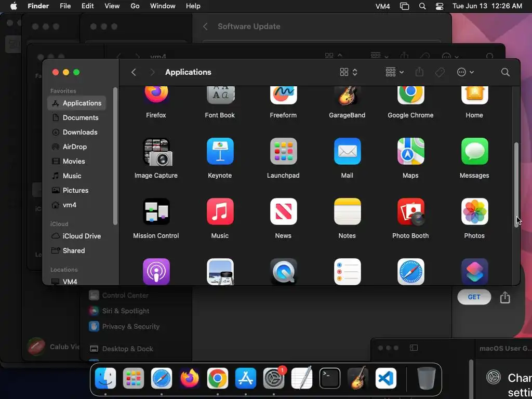
Task: Select the Maps application
Action: 410,151
